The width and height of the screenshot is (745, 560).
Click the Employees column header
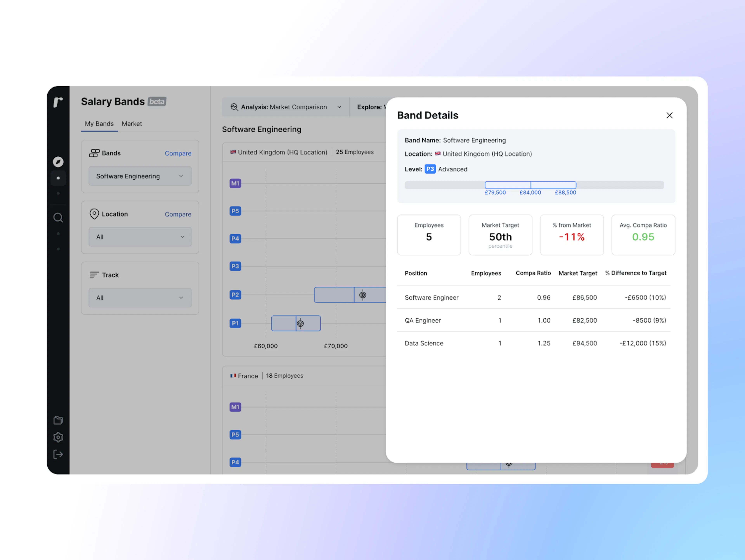[486, 273]
